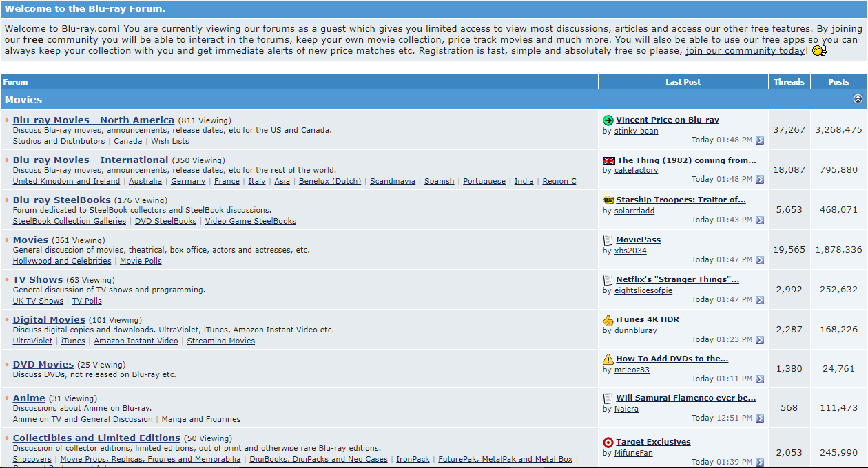This screenshot has width=868, height=468.
Task: Click the smiley icon after join our community
Action: click(x=819, y=51)
